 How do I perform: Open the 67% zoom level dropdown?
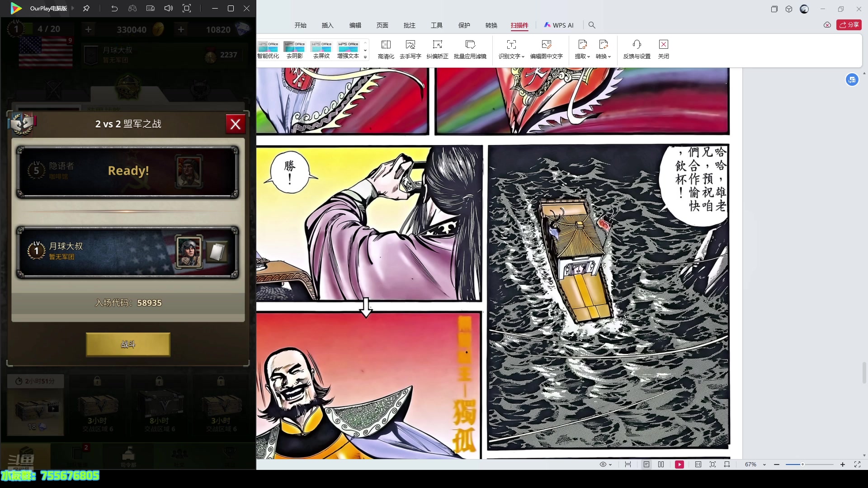coord(755,465)
